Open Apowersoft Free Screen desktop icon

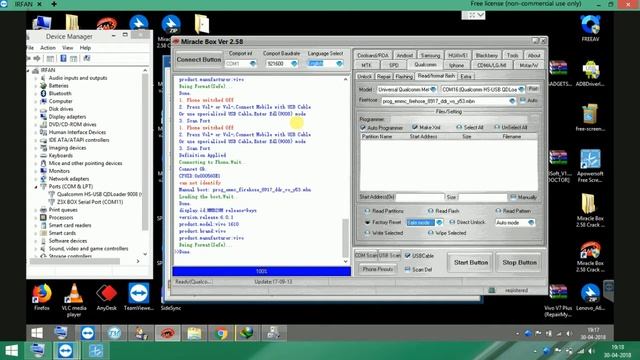pos(590,166)
